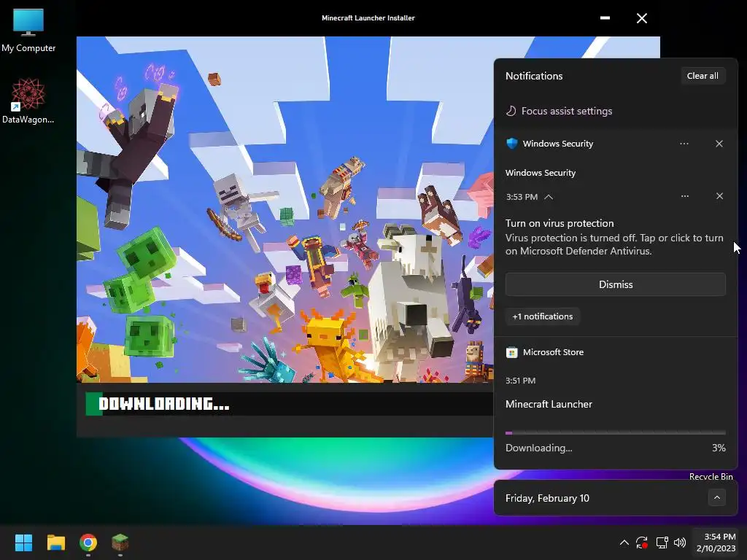Screen dimensions: 747x560
Task: Close the Windows Security notification group
Action: (719, 144)
